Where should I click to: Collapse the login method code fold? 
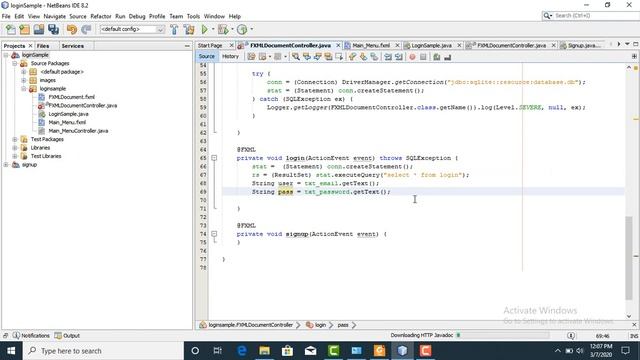[214, 158]
